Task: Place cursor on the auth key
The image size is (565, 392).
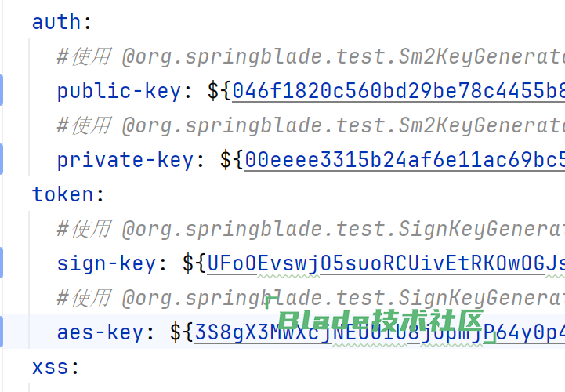Action: point(55,22)
